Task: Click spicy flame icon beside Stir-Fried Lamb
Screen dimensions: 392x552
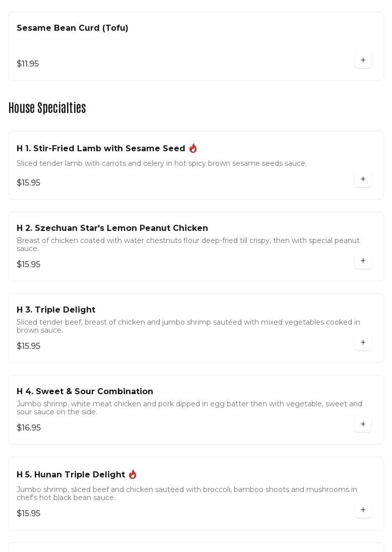Action: (193, 148)
